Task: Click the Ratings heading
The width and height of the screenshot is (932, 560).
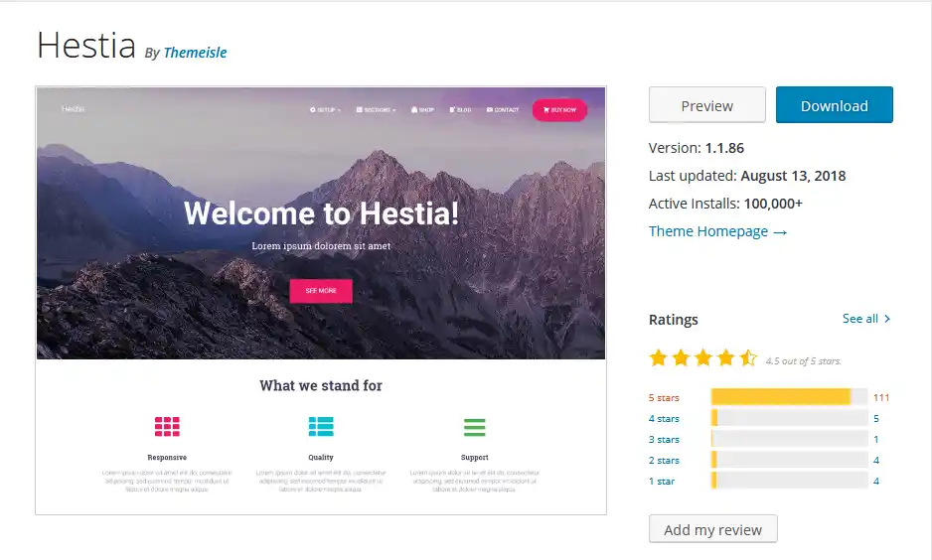Action: click(x=673, y=320)
